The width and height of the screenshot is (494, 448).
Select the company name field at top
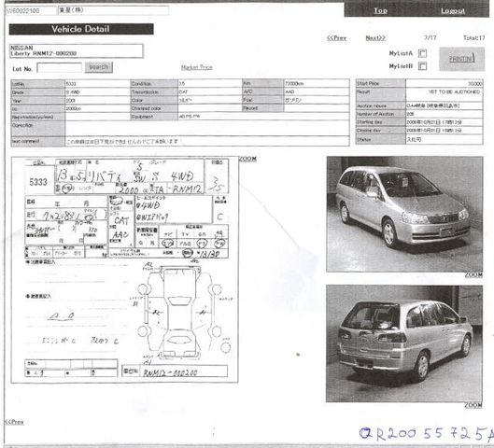tap(113, 10)
